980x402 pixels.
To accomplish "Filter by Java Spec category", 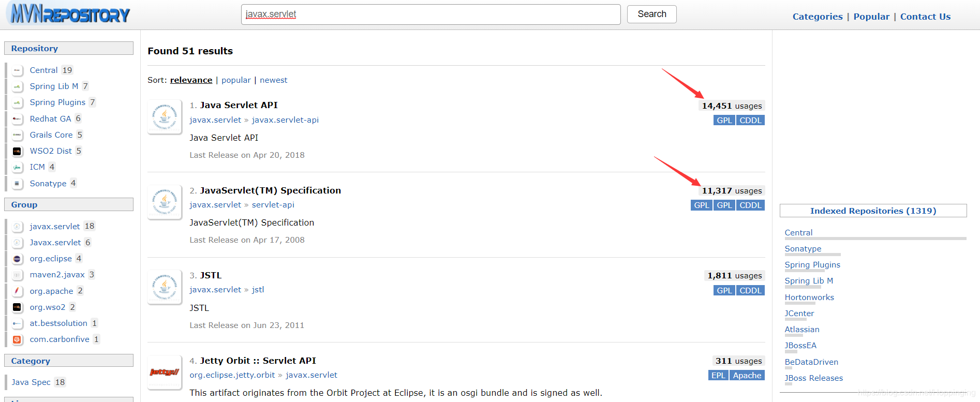I will click(x=31, y=382).
